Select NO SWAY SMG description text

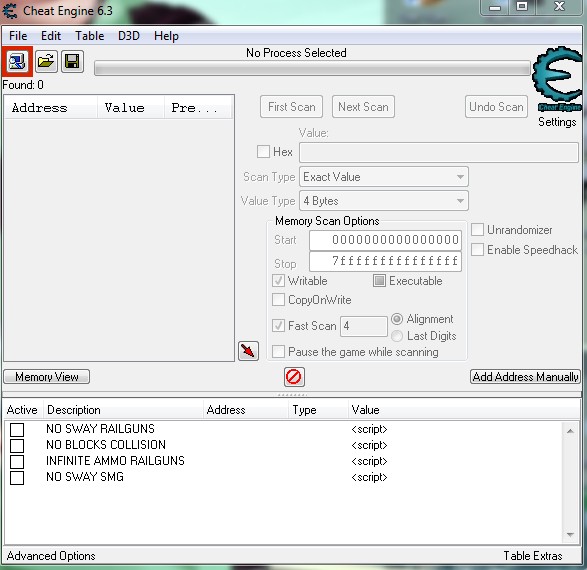[85, 477]
